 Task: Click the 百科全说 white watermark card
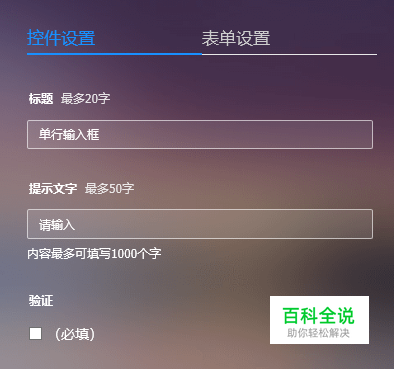point(319,320)
